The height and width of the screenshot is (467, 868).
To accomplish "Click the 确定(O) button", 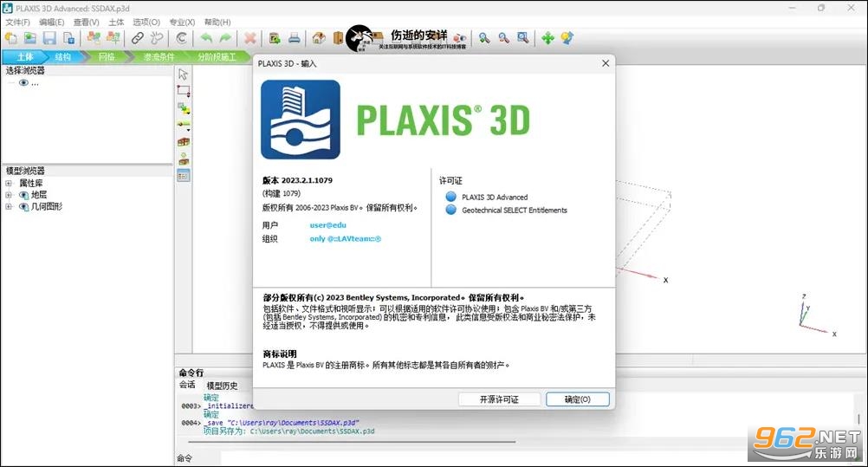I will 578,399.
